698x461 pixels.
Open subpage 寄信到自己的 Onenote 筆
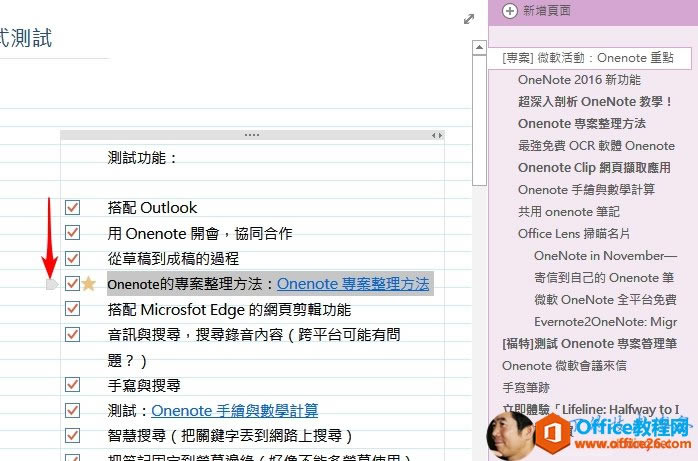604,278
